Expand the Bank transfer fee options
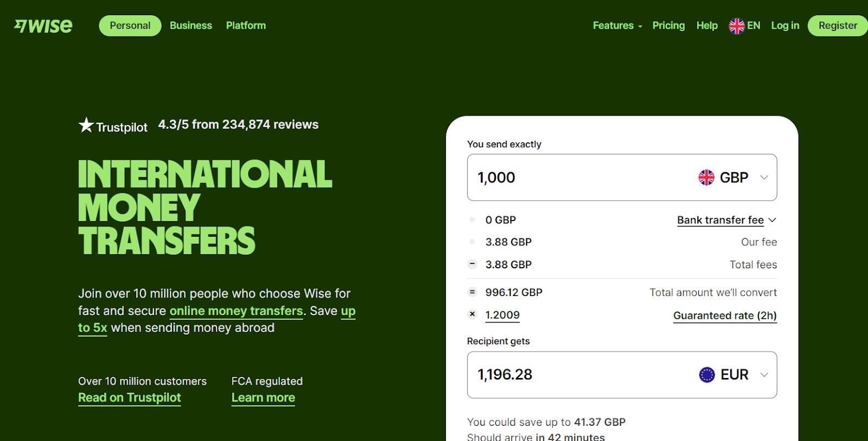The height and width of the screenshot is (441, 868). point(727,220)
